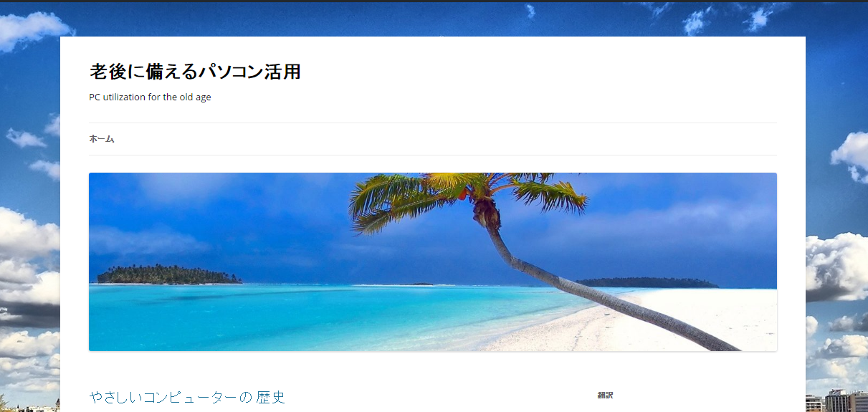Open the 老後に備えるパソコン活用 site title link
Image resolution: width=868 pixels, height=412 pixels.
click(195, 72)
